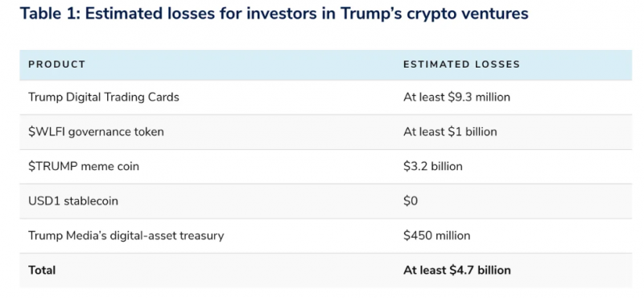
Task: Select the $WLFI governance token row label
Action: [96, 132]
